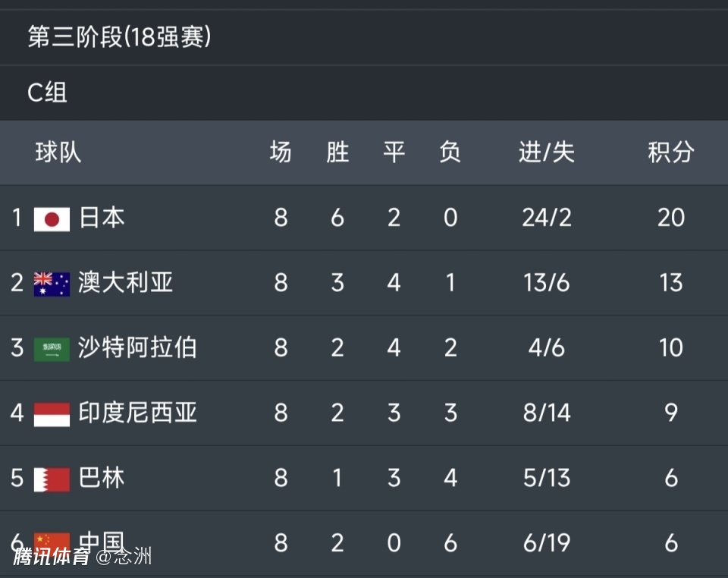Click the China flag icon
This screenshot has height=578, width=728.
click(52, 539)
